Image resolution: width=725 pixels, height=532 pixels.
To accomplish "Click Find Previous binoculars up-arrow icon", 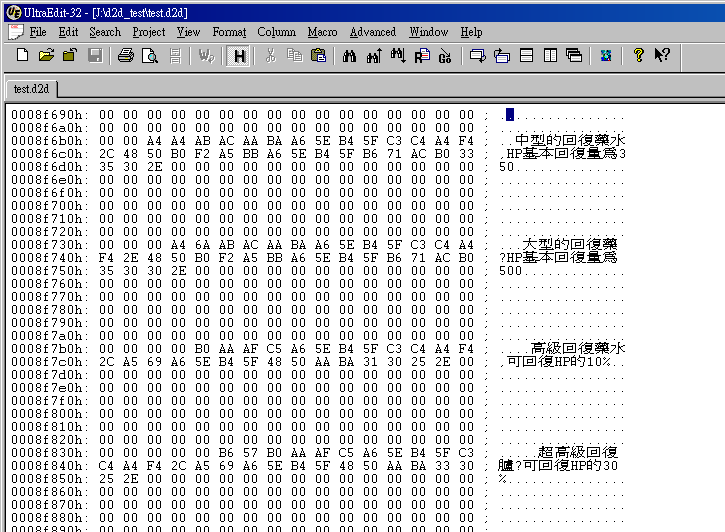I will click(374, 55).
